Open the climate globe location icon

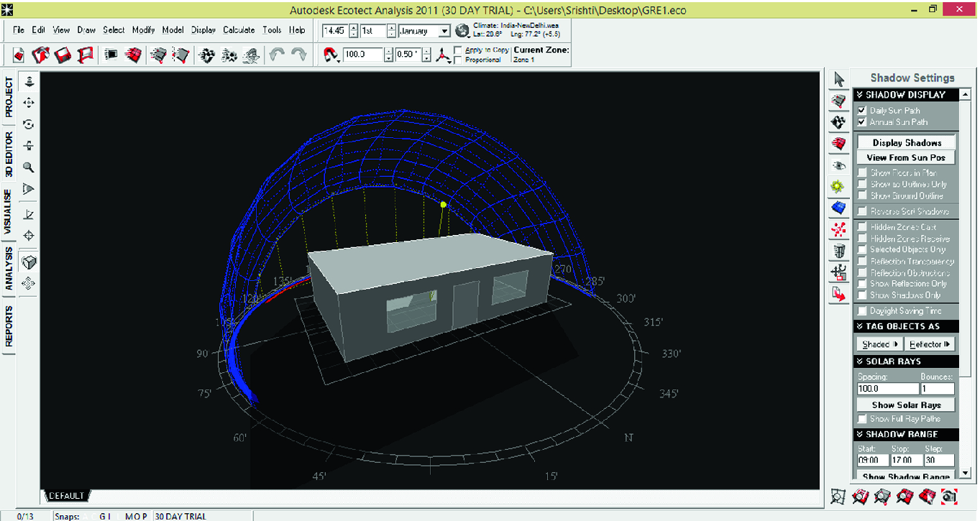click(x=464, y=29)
